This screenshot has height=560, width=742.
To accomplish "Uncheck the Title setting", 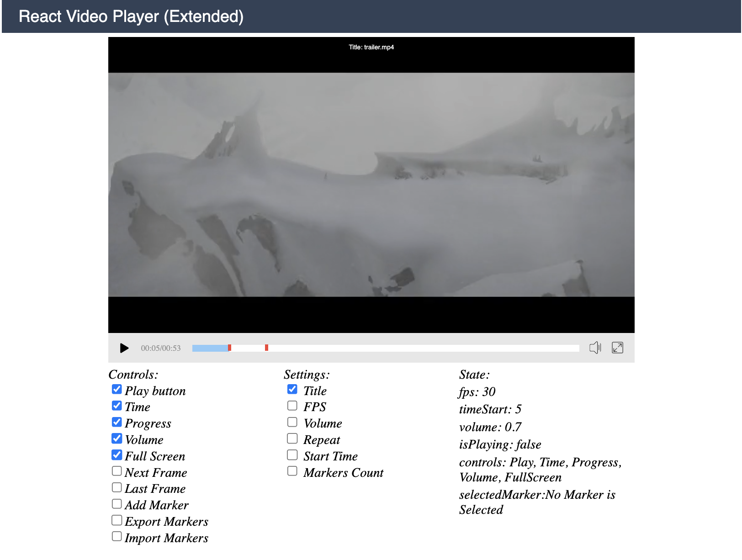I will coord(292,389).
